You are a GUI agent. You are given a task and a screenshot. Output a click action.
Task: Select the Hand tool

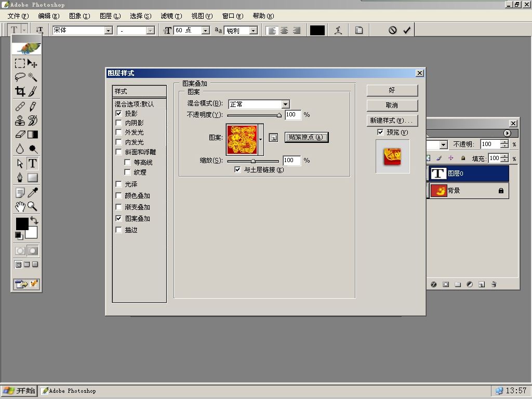click(x=20, y=206)
